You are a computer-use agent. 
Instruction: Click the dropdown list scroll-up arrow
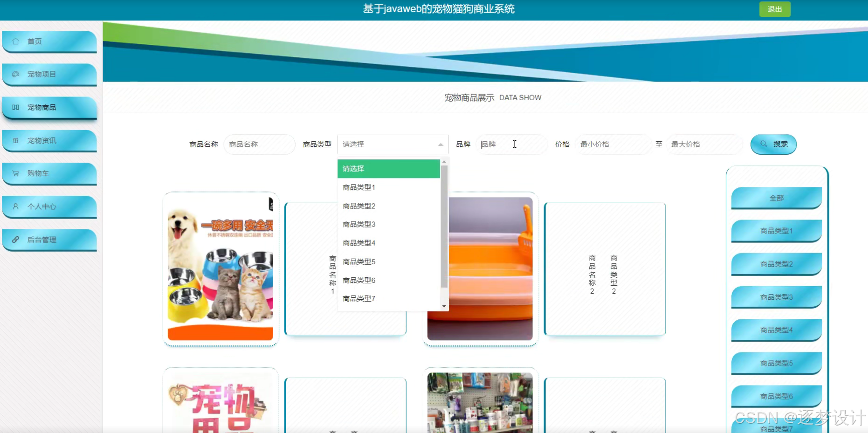444,162
